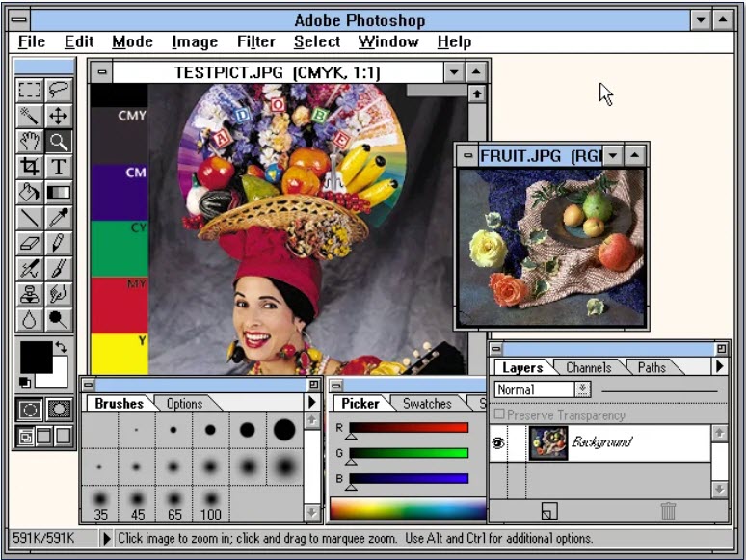
Task: Select the Eyedropper tool
Action: click(x=59, y=218)
